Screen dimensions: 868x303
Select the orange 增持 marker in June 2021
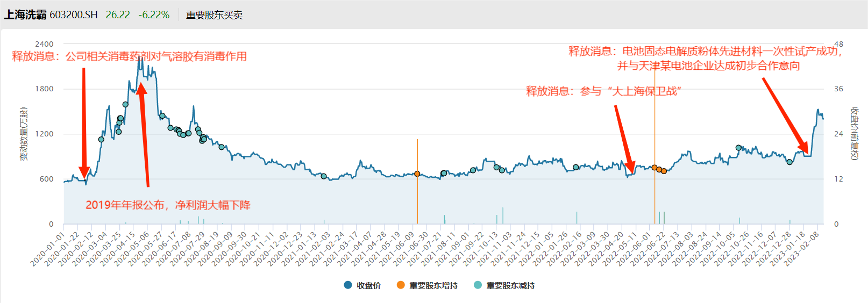(417, 174)
